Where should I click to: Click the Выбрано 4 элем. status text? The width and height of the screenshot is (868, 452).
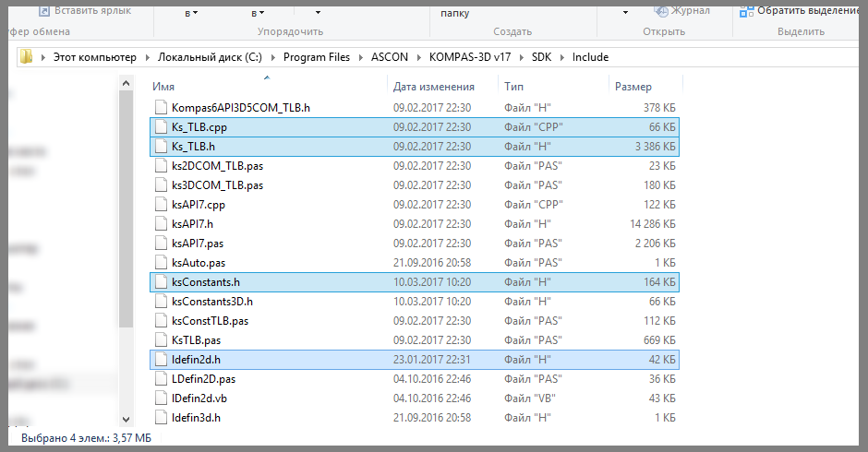pos(86,438)
